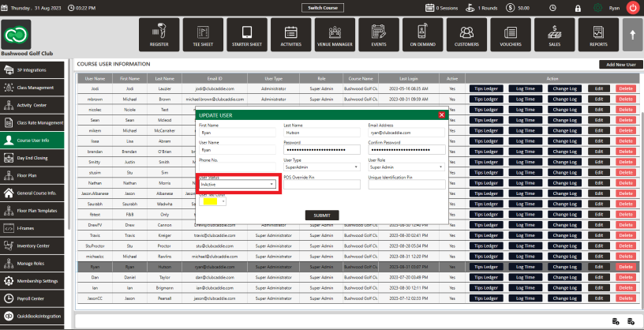The height and width of the screenshot is (330, 644).
Task: Click the Password field
Action: pos(322,150)
